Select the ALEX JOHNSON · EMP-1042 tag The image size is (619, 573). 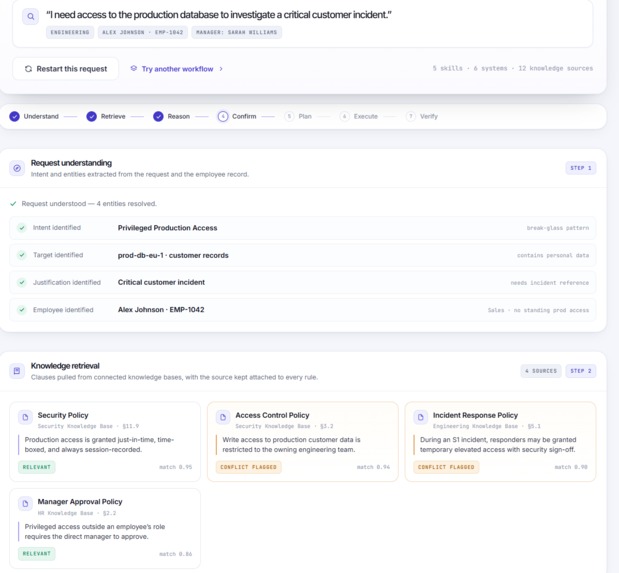pos(143,32)
